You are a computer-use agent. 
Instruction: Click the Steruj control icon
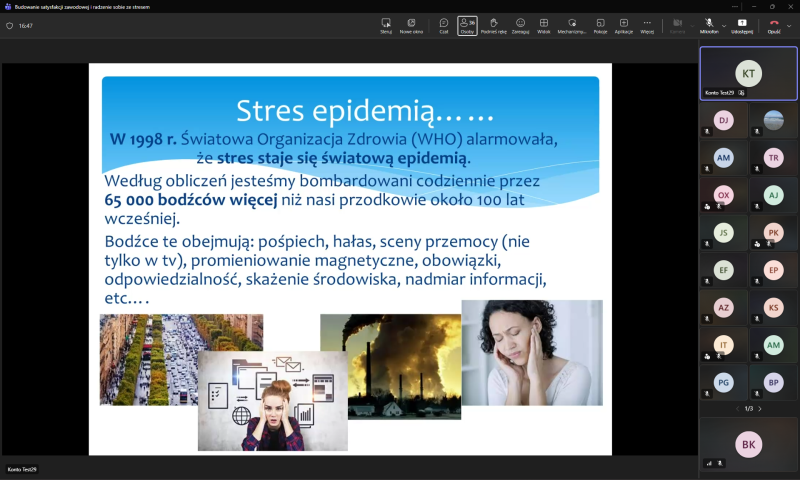pyautogui.click(x=386, y=25)
